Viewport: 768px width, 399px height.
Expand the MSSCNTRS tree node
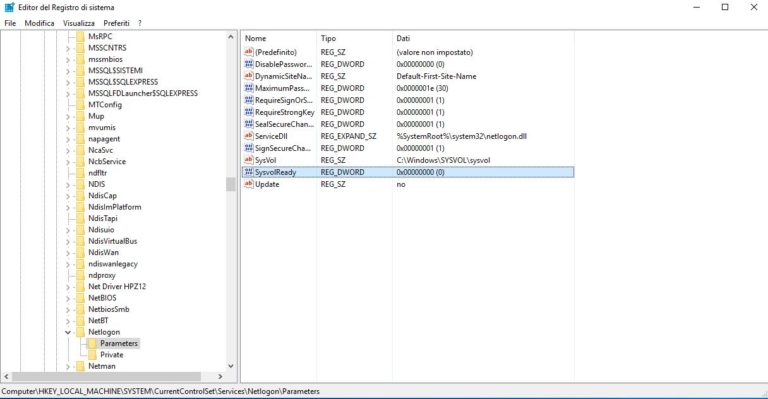[68, 48]
